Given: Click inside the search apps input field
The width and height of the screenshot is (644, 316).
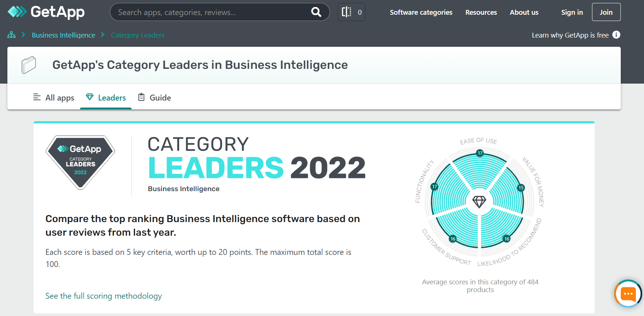Looking at the screenshot, I should [x=203, y=12].
